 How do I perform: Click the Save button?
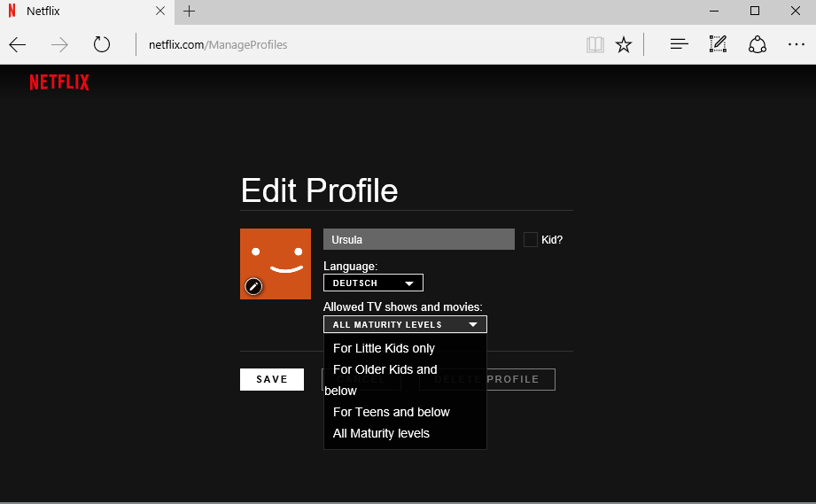click(272, 379)
